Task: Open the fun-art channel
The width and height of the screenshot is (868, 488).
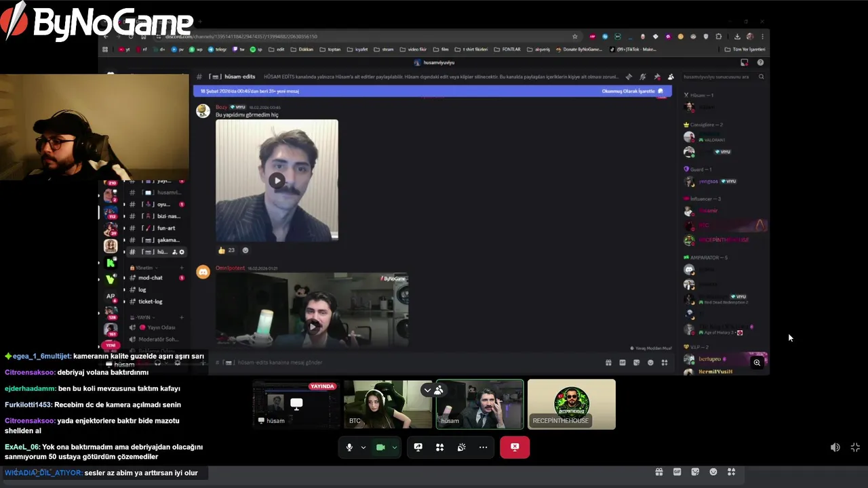Action: (x=165, y=228)
